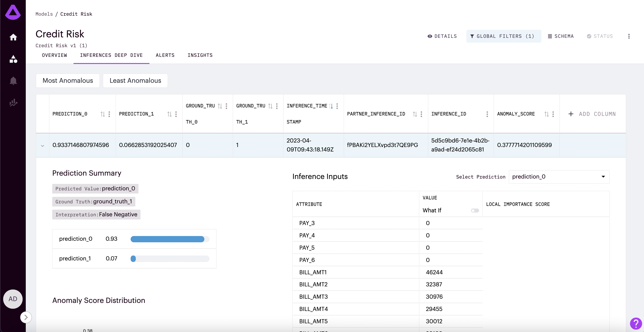Collapse the expanded inference row chevron

coord(43,146)
